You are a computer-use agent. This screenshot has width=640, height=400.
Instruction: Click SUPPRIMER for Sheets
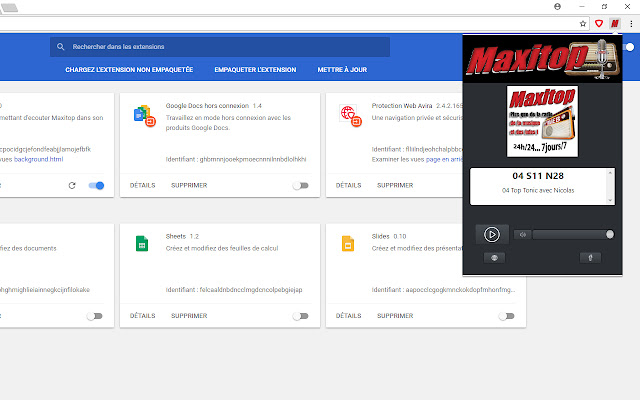click(x=189, y=316)
